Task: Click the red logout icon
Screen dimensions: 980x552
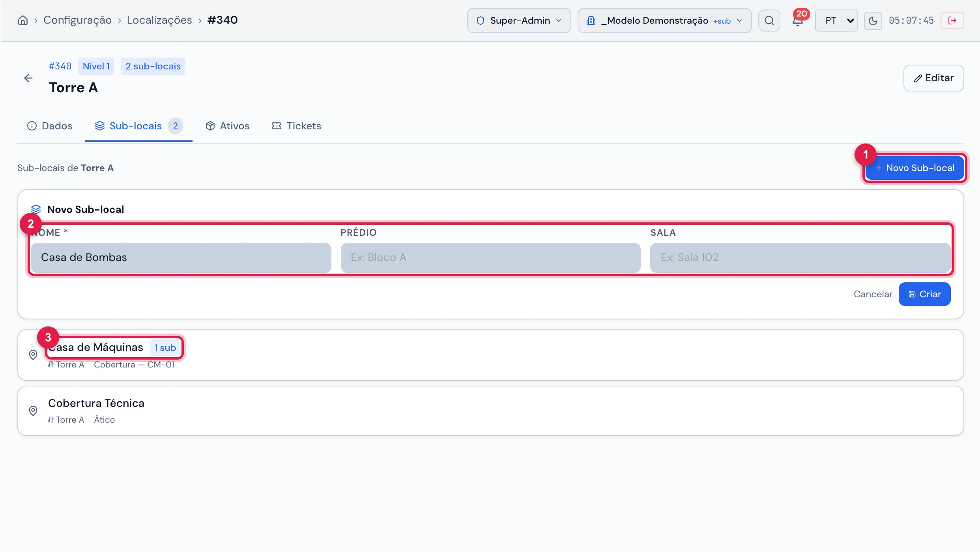Action: pyautogui.click(x=952, y=21)
